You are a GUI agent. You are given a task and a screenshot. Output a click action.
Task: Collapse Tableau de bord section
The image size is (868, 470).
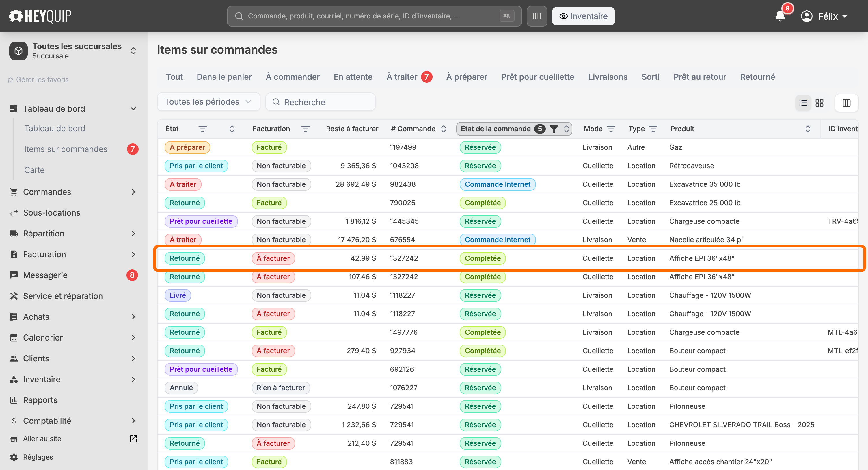133,109
